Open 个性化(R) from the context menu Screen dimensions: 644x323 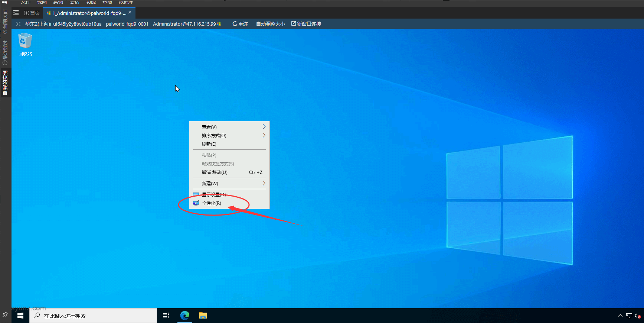pos(229,203)
